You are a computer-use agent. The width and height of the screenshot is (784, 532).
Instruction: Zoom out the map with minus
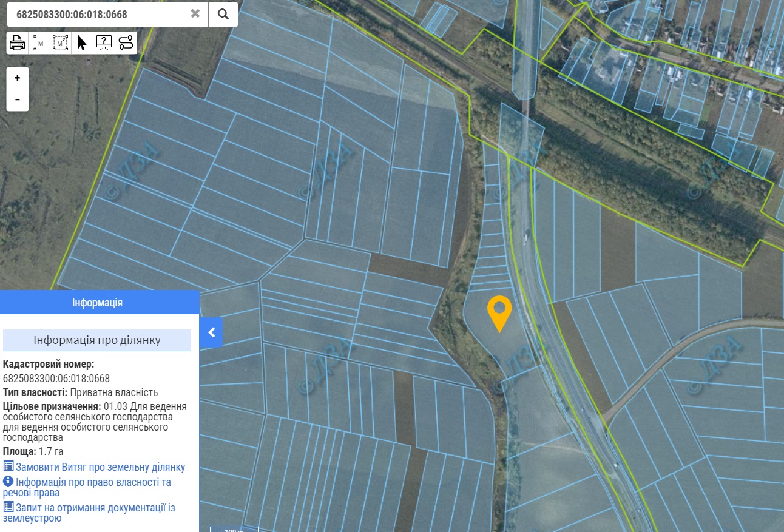point(18,99)
